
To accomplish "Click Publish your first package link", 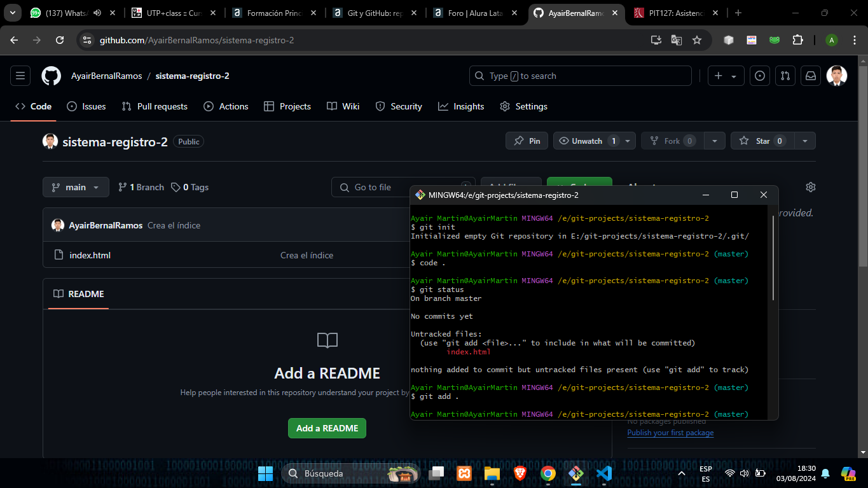I will [670, 433].
